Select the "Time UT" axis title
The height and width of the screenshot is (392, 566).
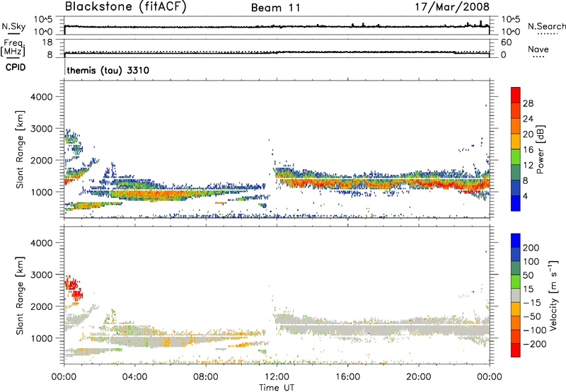coord(277,388)
